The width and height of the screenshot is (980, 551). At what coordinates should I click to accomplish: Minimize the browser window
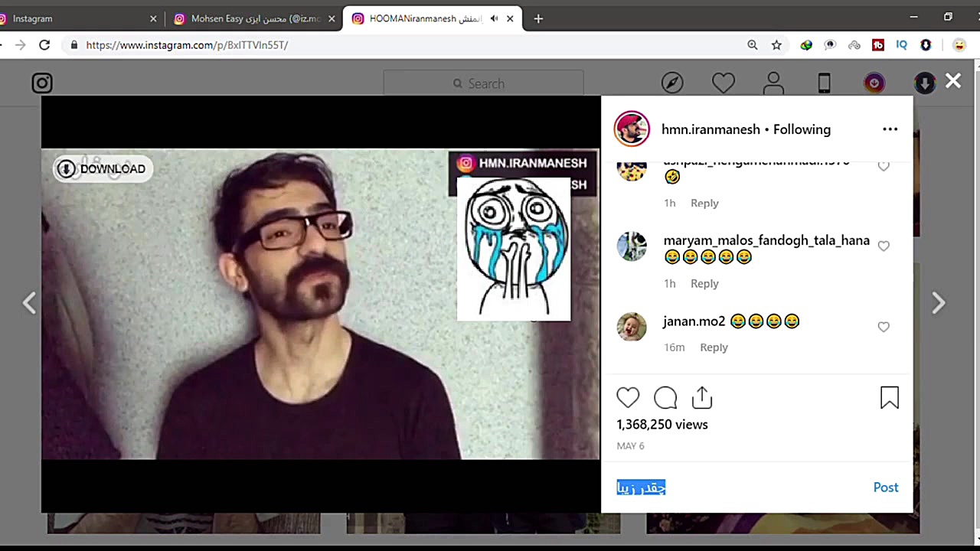pos(913,17)
